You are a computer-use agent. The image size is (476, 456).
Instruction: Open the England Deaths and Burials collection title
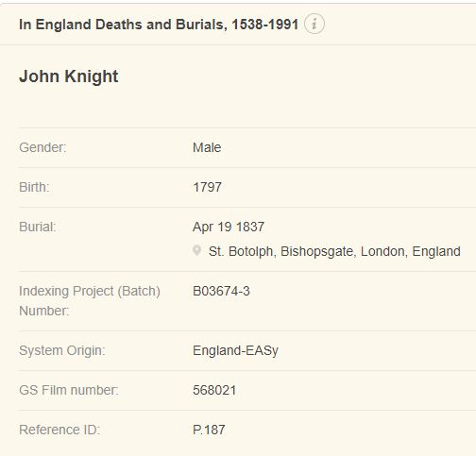[159, 25]
